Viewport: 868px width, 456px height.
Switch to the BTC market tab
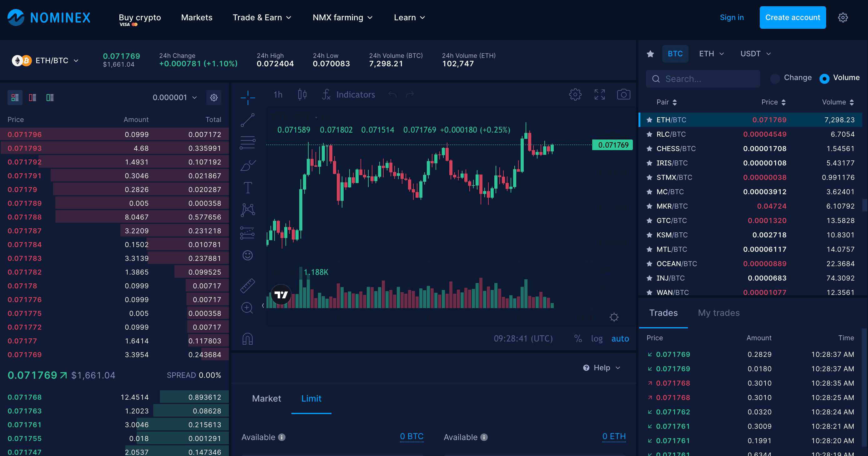click(x=675, y=54)
